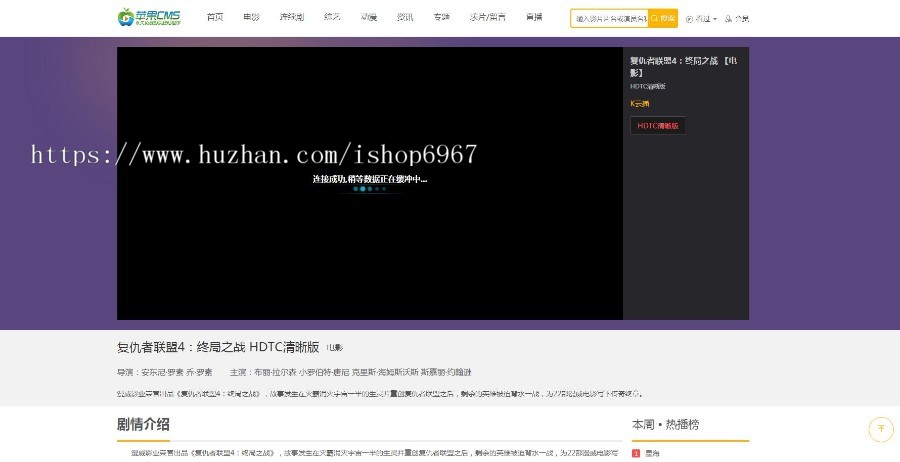The width and height of the screenshot is (900, 462).
Task: Select the HDTC清晰版 episode button
Action: (x=657, y=126)
